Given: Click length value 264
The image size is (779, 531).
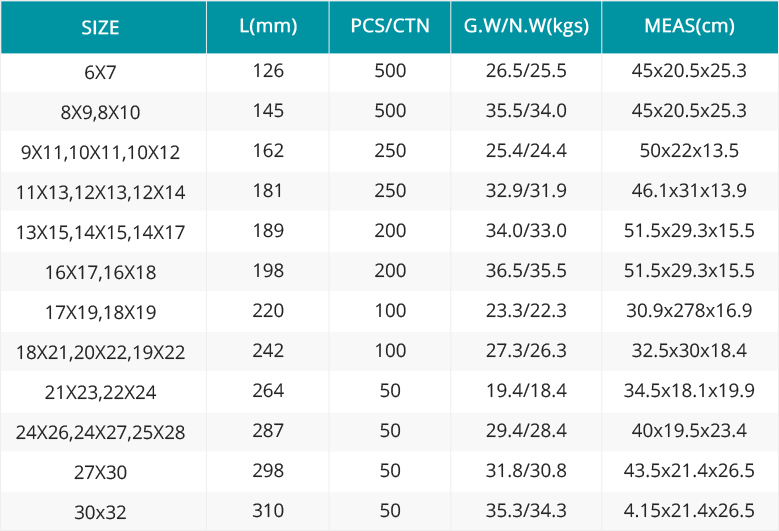Looking at the screenshot, I should point(268,390).
